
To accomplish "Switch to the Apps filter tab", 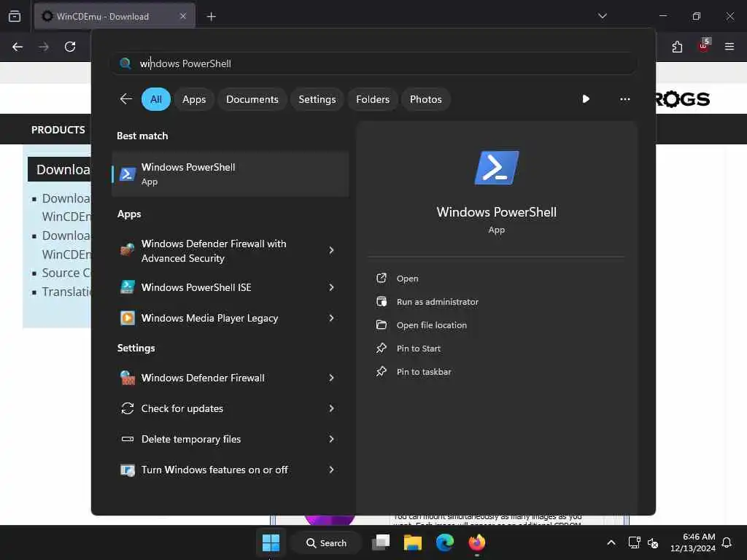I will point(194,99).
